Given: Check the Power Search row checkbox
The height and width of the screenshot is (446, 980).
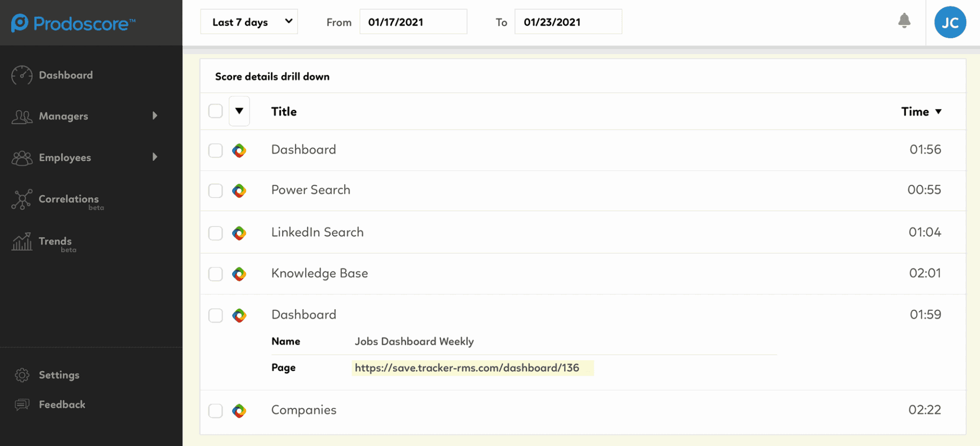Looking at the screenshot, I should [x=215, y=191].
